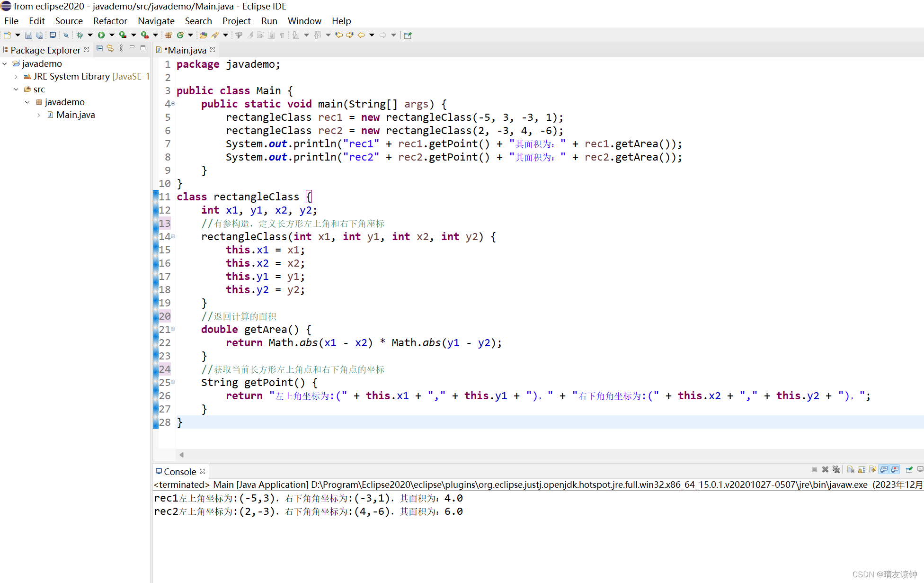Collapse the getArea method fold marker

[173, 329]
